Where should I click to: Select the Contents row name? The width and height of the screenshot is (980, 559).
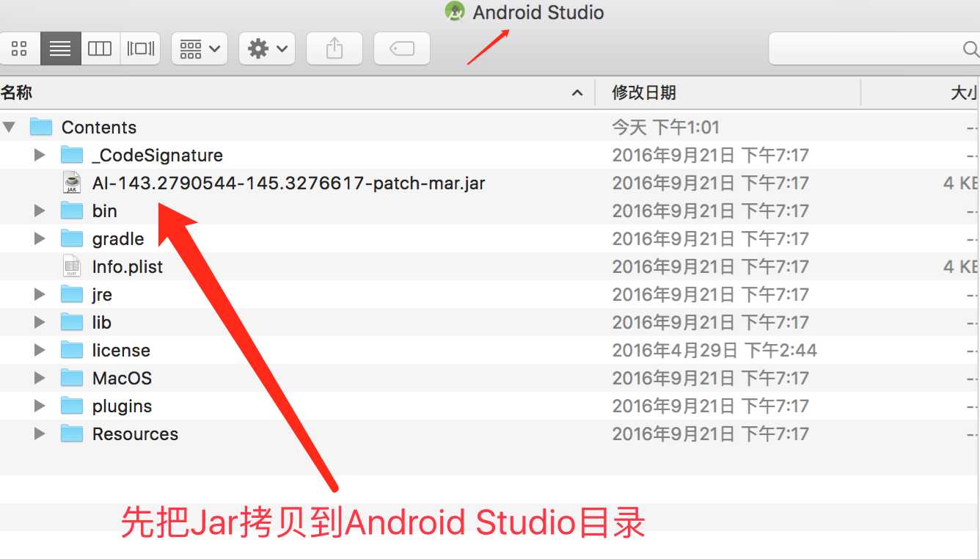coord(99,127)
